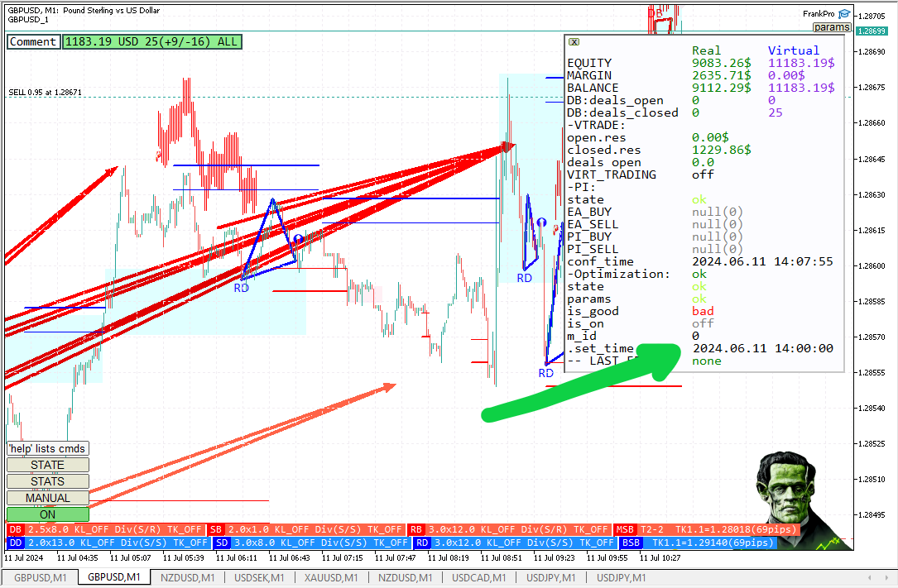Switch to the XAUUSD,M1 chart tab
Screen dimensions: 898x588
click(330, 577)
